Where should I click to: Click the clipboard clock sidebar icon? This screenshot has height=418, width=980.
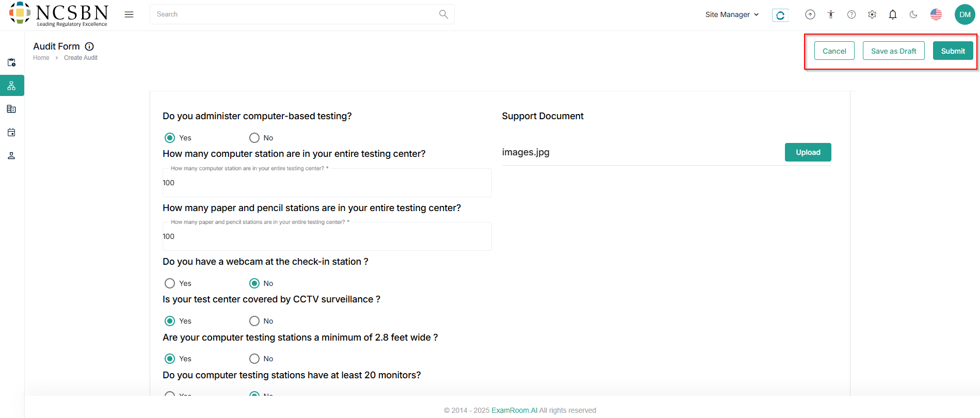(x=11, y=62)
